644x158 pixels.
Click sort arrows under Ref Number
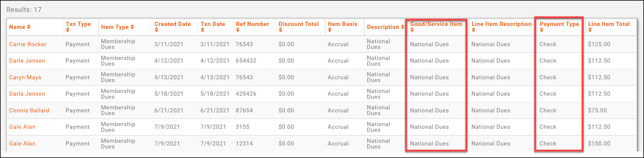(238, 30)
